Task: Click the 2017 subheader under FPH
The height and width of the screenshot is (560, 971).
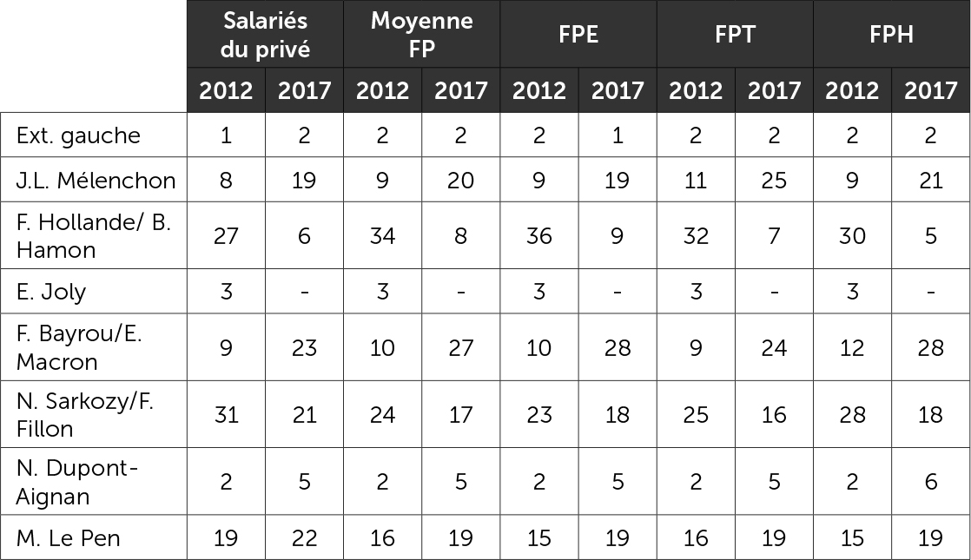Action: [x=930, y=90]
